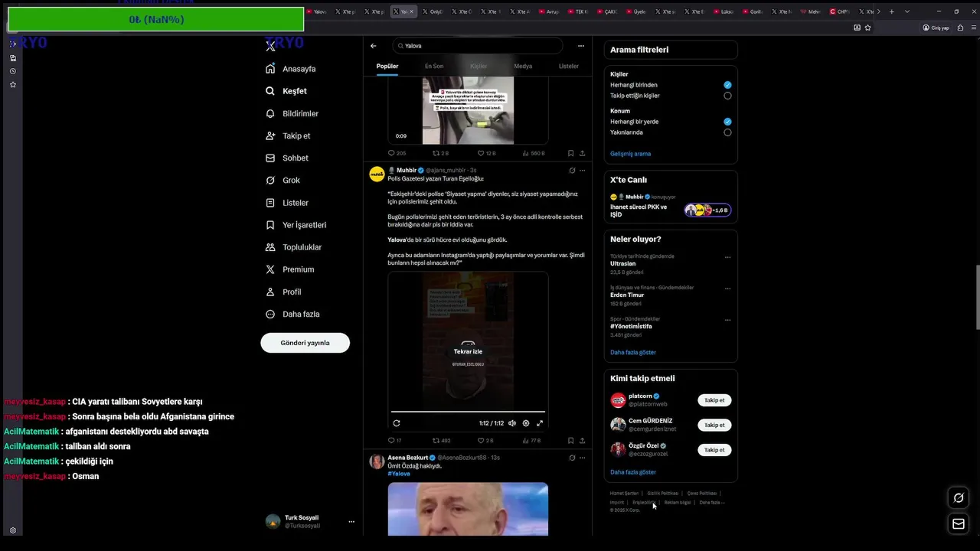Open Yer İşaretleri bookmarks
This screenshot has height=551, width=980.
tap(296, 225)
